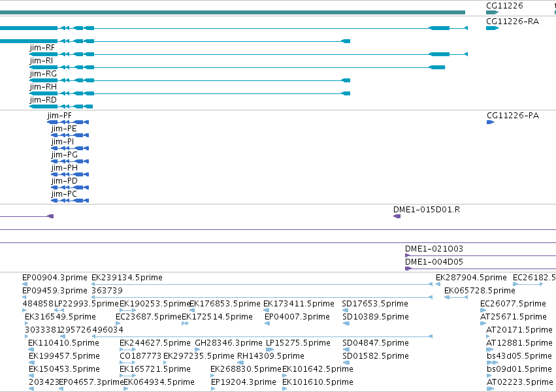Click the SD04847.5prime EST label
The width and height of the screenshot is (556, 392).
click(376, 344)
